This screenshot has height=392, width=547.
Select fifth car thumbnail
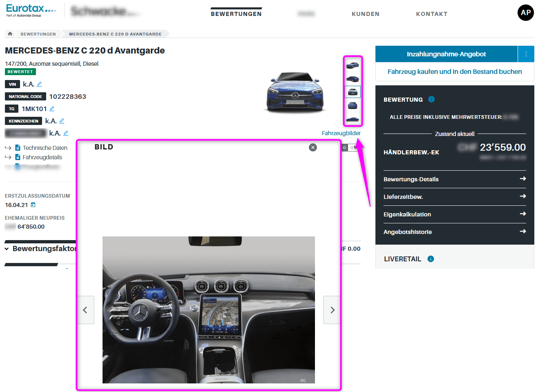tap(353, 119)
